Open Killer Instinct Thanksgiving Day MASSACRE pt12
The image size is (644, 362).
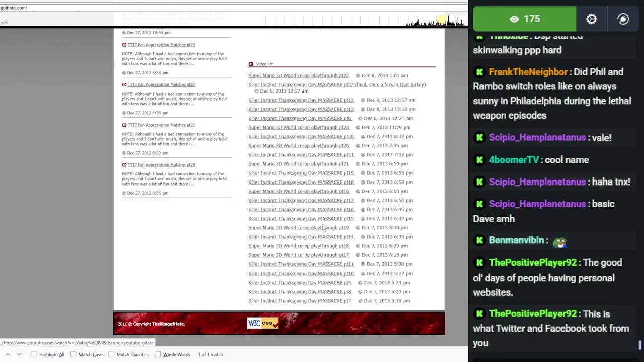[301, 100]
